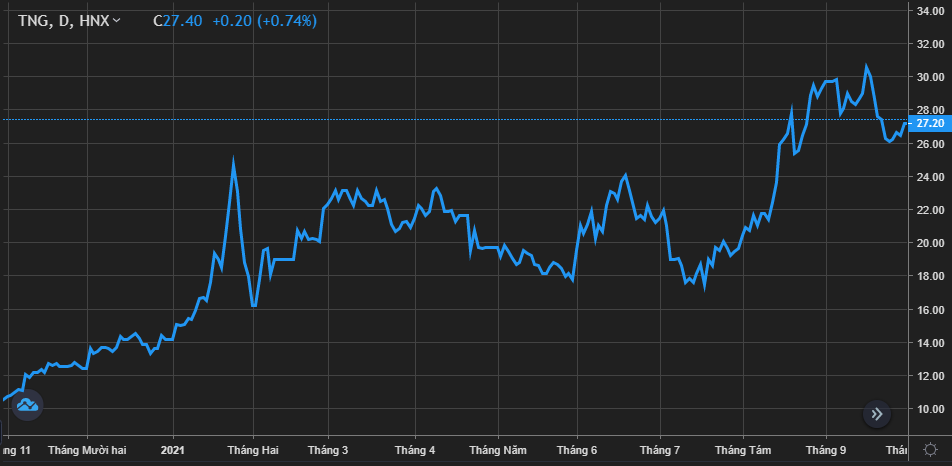Click the 32.00 price axis label
This screenshot has height=466, width=952.
tap(930, 44)
